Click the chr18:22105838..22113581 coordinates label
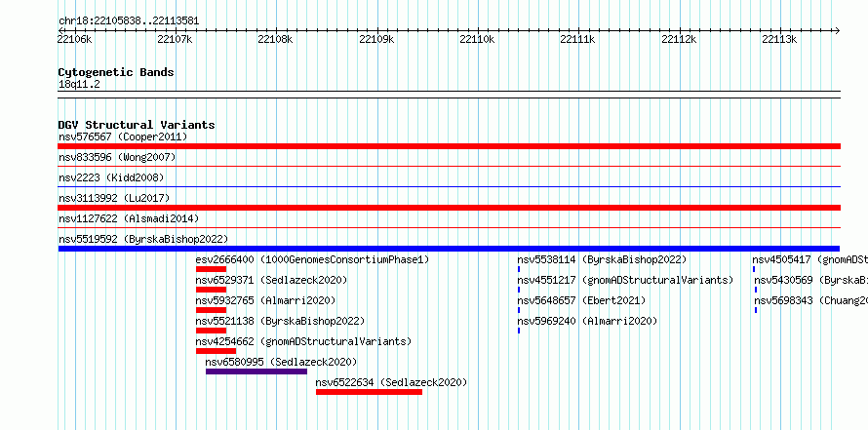This screenshot has height=430, width=868. coord(129,21)
